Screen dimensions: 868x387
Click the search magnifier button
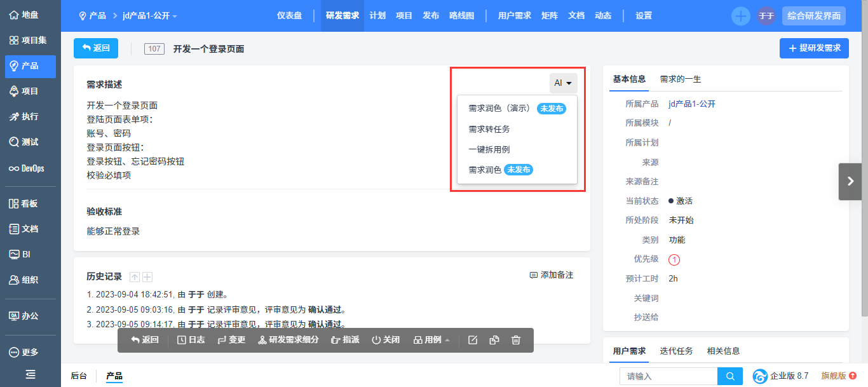[x=730, y=376]
